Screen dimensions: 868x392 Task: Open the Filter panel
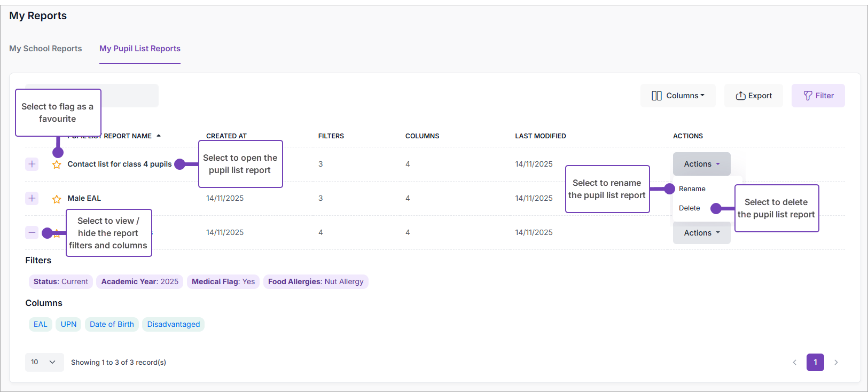818,96
